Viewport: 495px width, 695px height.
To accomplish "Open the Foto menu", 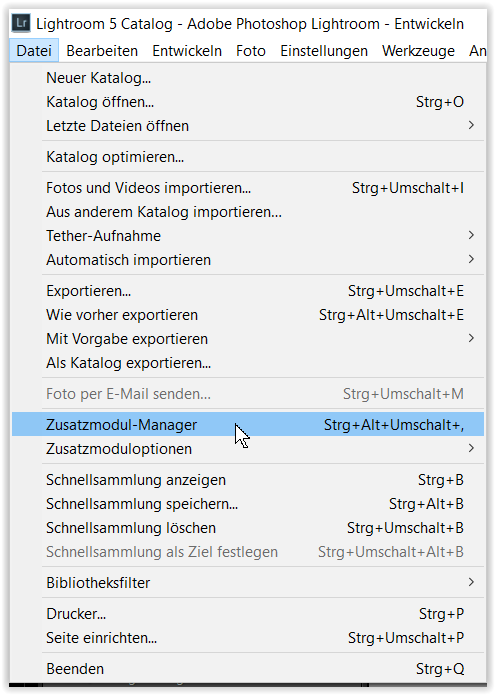I will 251,51.
